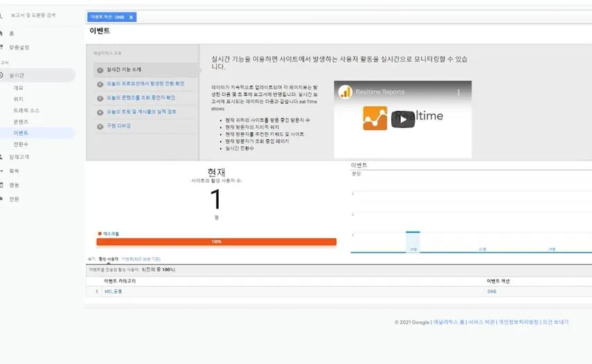The height and width of the screenshot is (364, 592).
Task: Click the 분당 label on the events chart
Action: (x=356, y=174)
